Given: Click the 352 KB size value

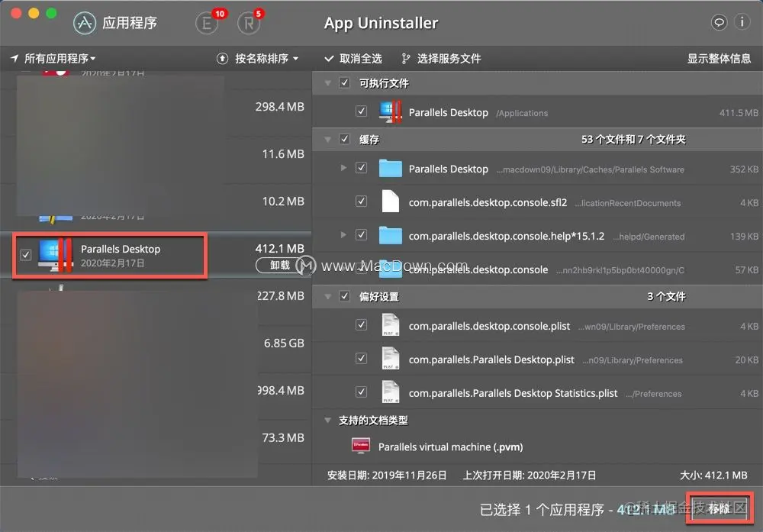Looking at the screenshot, I should [x=743, y=169].
